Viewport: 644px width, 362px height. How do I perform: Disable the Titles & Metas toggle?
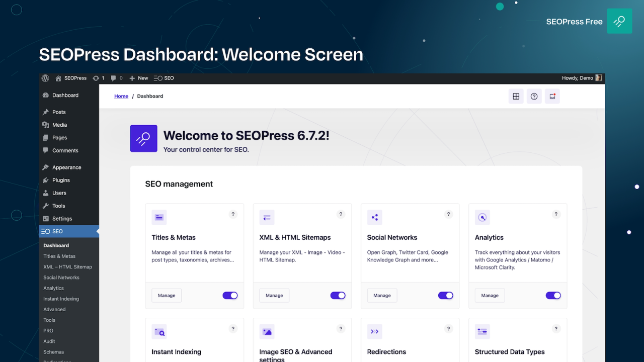[230, 296]
